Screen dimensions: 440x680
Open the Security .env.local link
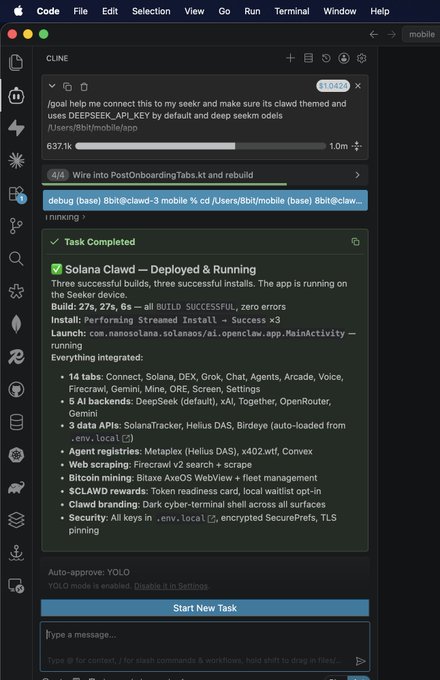[x=186, y=518]
